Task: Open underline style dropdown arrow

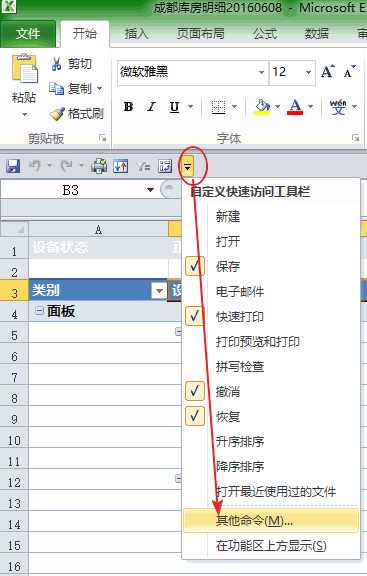Action: coord(190,107)
